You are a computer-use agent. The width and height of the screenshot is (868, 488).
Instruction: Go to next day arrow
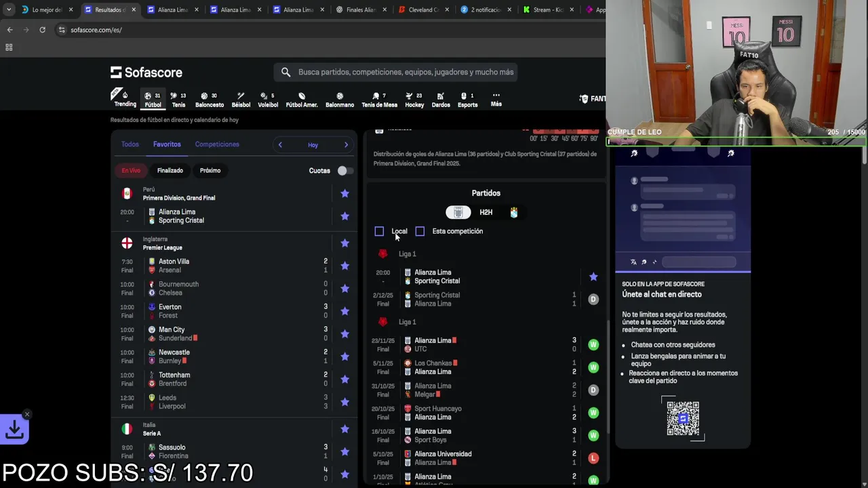pyautogui.click(x=346, y=144)
